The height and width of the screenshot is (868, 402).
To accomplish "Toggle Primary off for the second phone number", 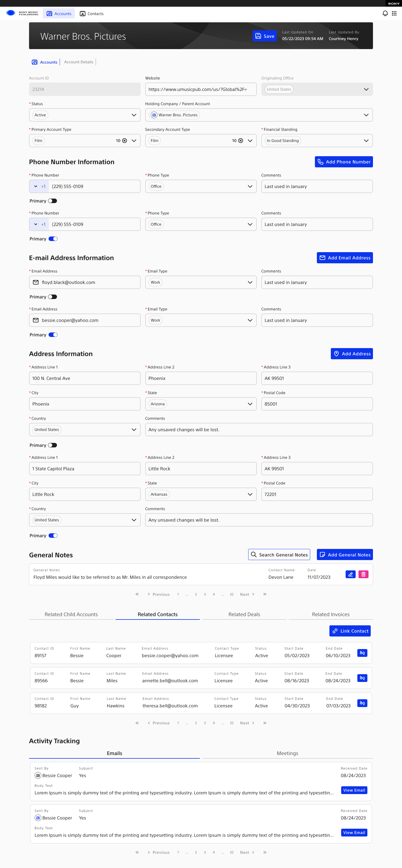I will pos(53,239).
